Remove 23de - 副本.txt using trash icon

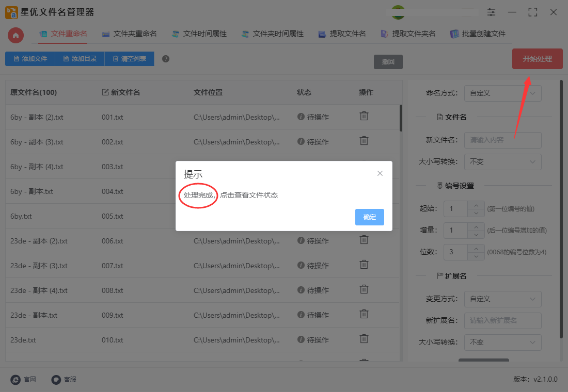(x=364, y=315)
